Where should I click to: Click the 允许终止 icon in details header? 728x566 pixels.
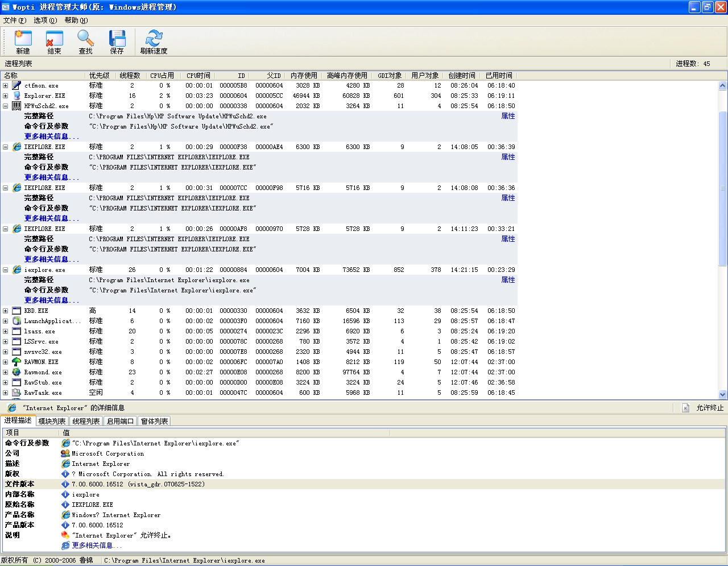click(685, 408)
